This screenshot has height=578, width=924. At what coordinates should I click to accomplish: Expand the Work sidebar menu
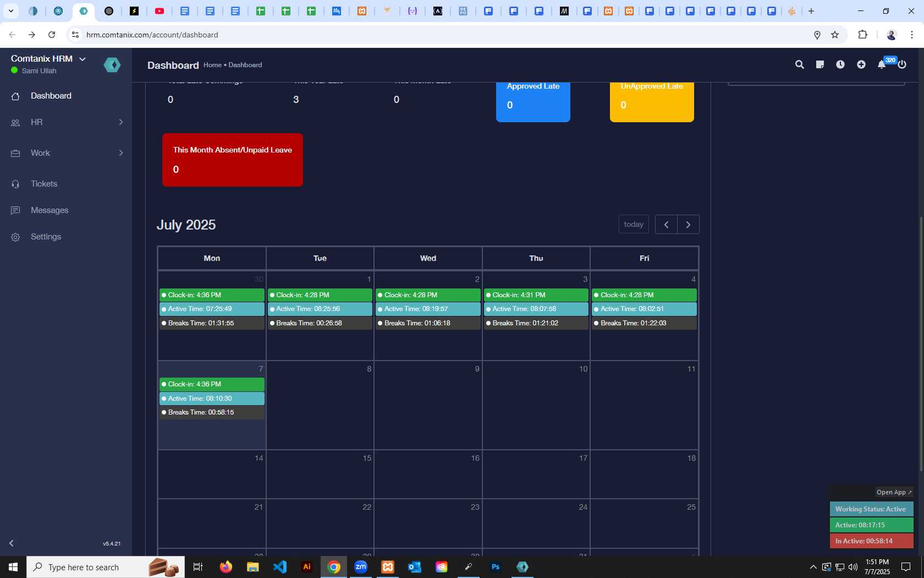point(66,153)
